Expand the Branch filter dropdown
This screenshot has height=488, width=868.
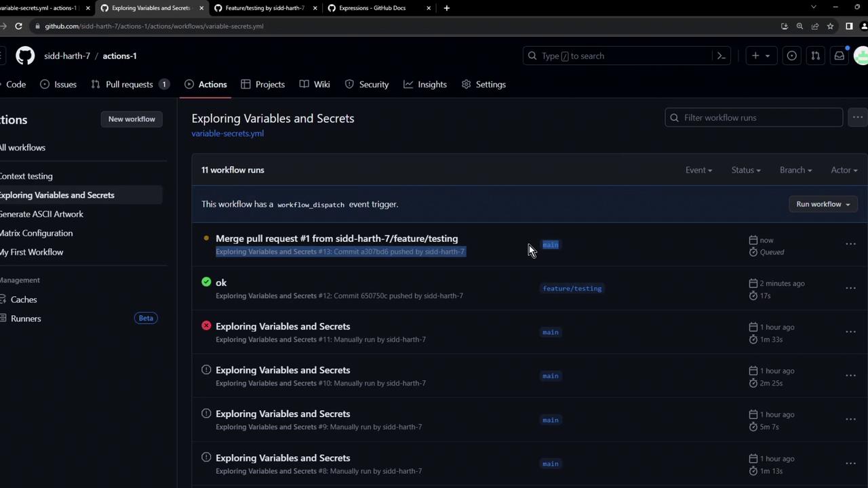pyautogui.click(x=795, y=170)
